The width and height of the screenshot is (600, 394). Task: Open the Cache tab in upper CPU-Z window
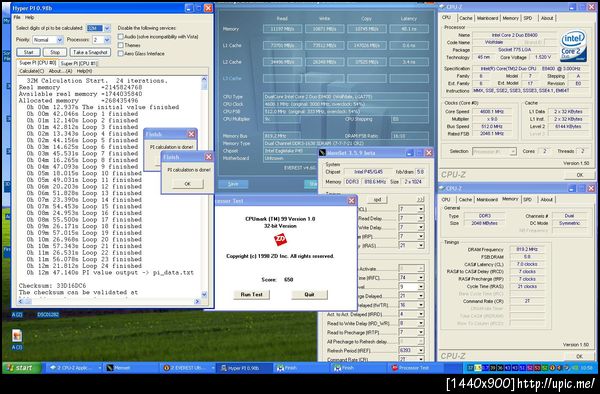tap(466, 18)
